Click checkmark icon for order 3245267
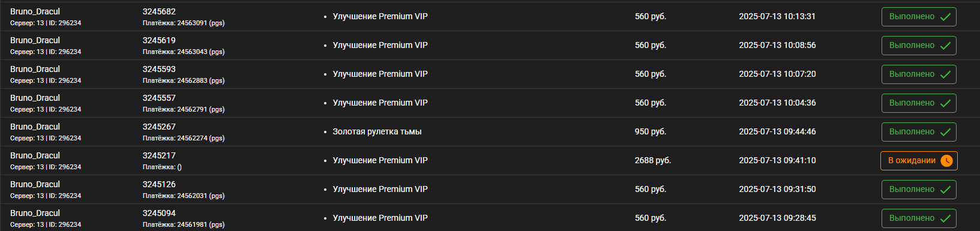Image resolution: width=980 pixels, height=231 pixels. tap(945, 132)
